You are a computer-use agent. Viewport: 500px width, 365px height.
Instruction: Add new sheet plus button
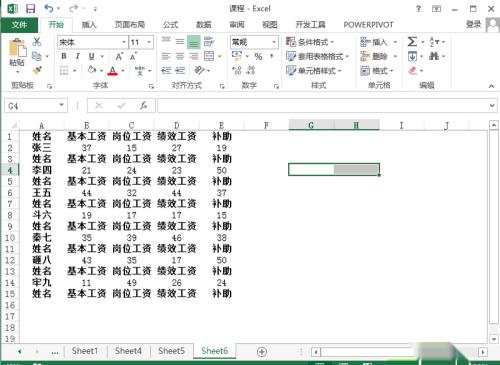coord(262,352)
